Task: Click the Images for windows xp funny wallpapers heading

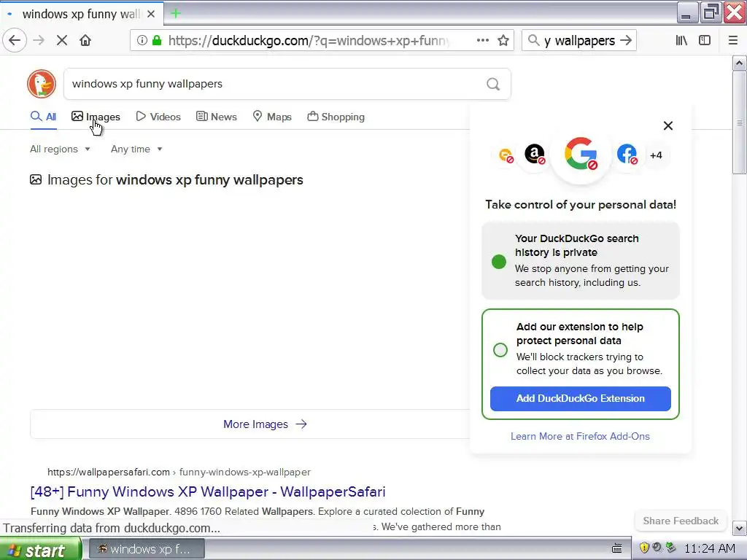Action: (x=175, y=180)
